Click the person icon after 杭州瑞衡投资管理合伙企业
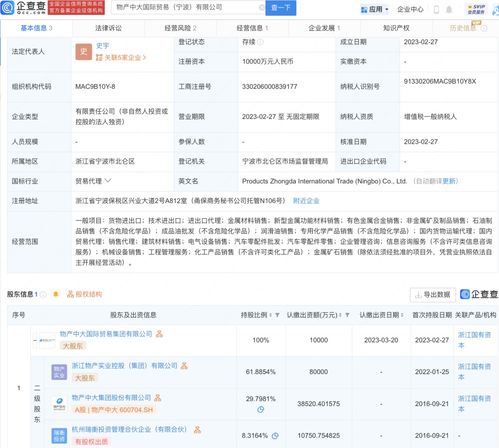Viewport: 499px width, 448px height. point(197,429)
